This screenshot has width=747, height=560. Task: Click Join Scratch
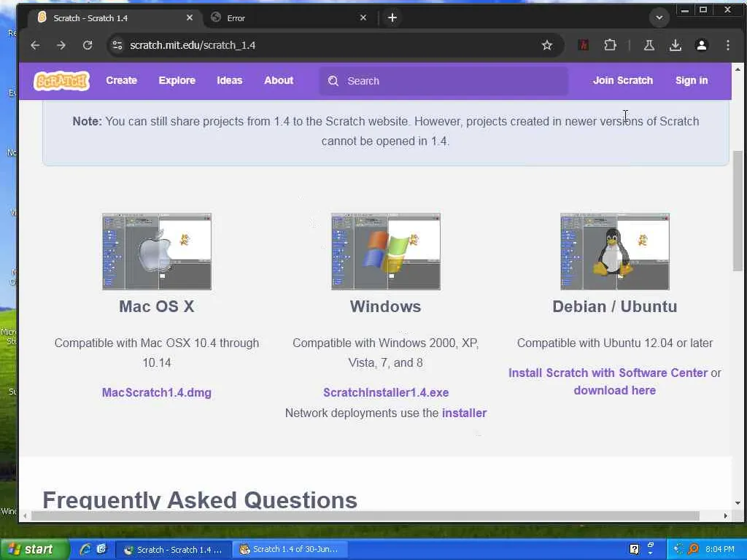623,80
